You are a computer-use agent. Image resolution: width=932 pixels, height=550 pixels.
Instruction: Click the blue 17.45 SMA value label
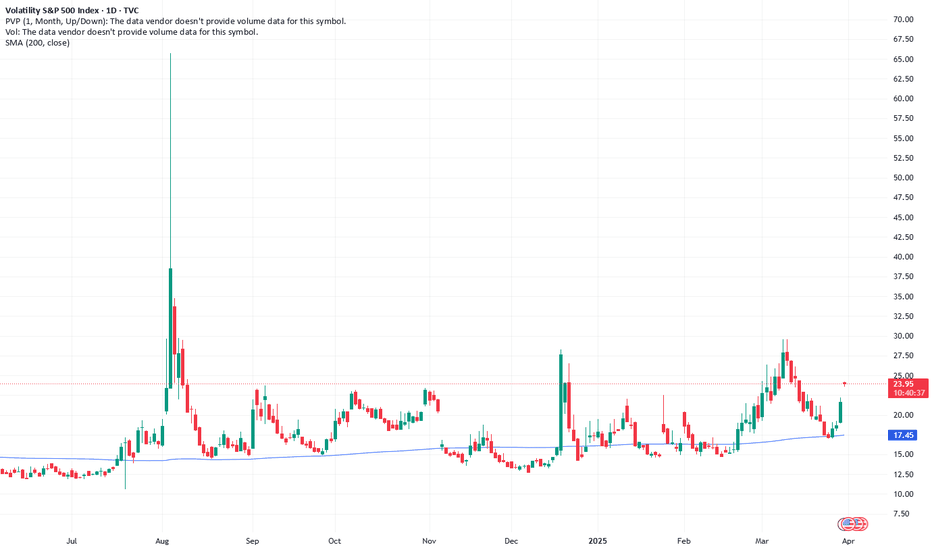[903, 435]
